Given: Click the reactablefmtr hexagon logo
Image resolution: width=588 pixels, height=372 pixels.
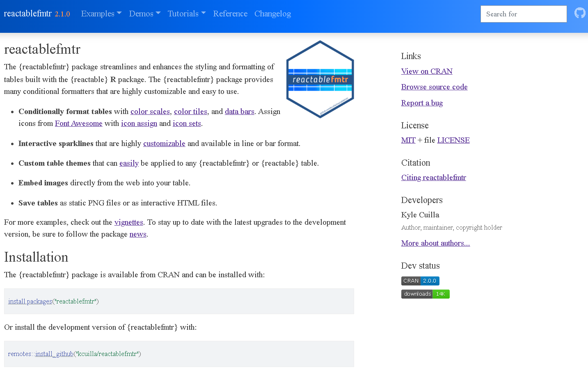Looking at the screenshot, I should pos(320,79).
